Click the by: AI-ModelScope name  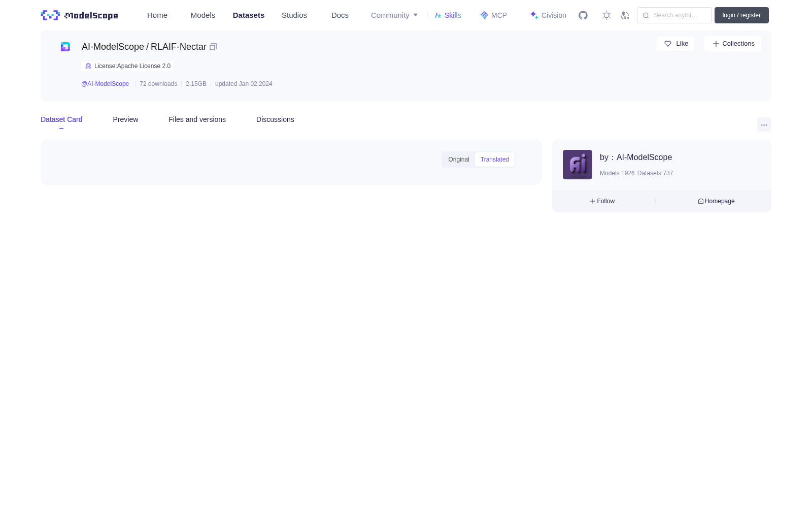[x=636, y=157]
